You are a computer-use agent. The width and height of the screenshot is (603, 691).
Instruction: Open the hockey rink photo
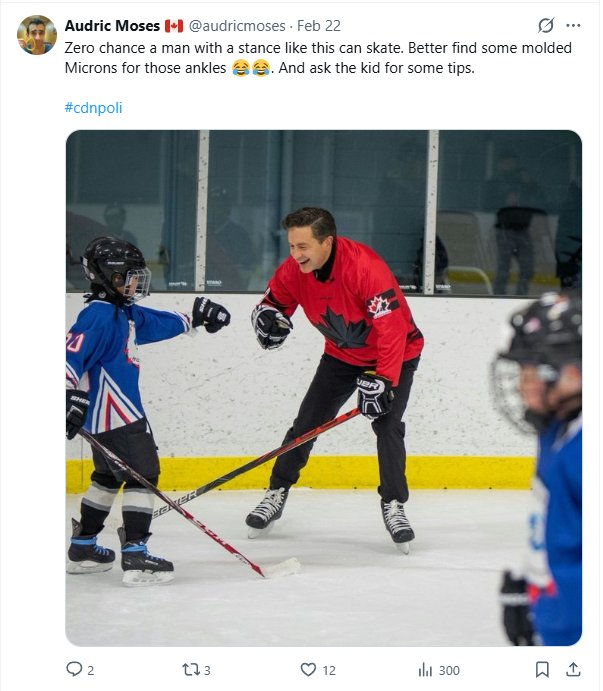click(324, 388)
